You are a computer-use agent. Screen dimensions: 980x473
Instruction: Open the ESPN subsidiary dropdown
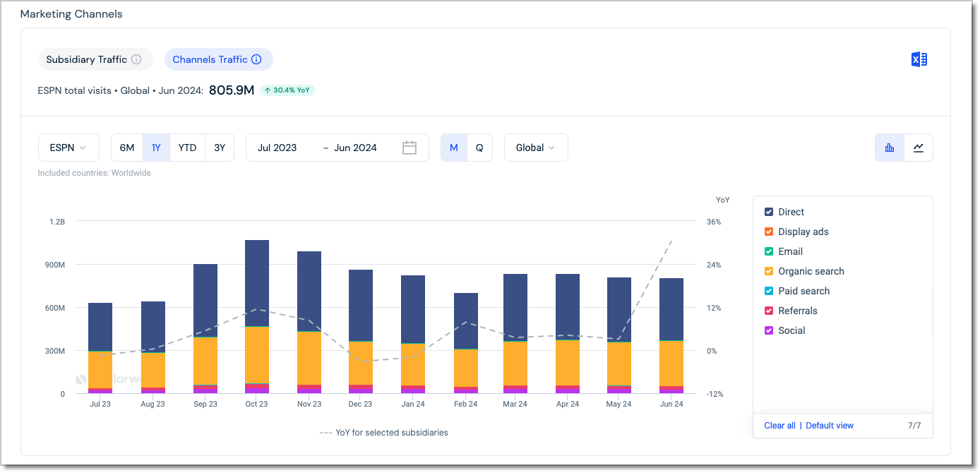pos(67,148)
